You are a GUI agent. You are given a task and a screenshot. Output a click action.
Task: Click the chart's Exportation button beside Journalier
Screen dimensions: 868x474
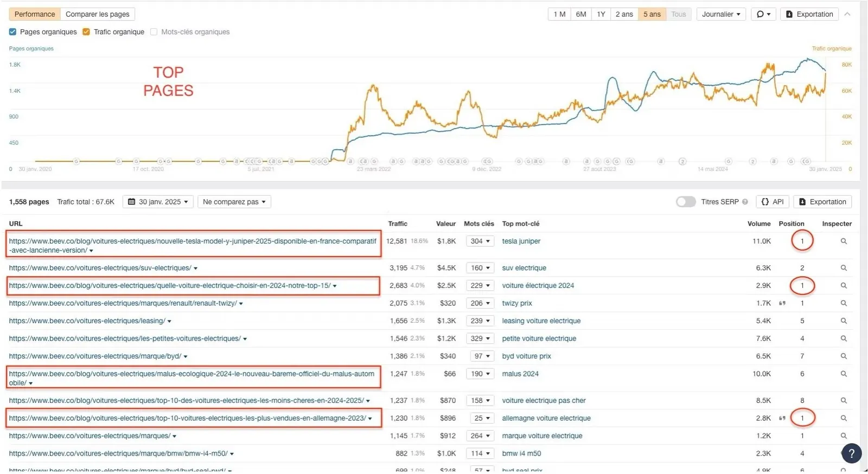tap(809, 14)
